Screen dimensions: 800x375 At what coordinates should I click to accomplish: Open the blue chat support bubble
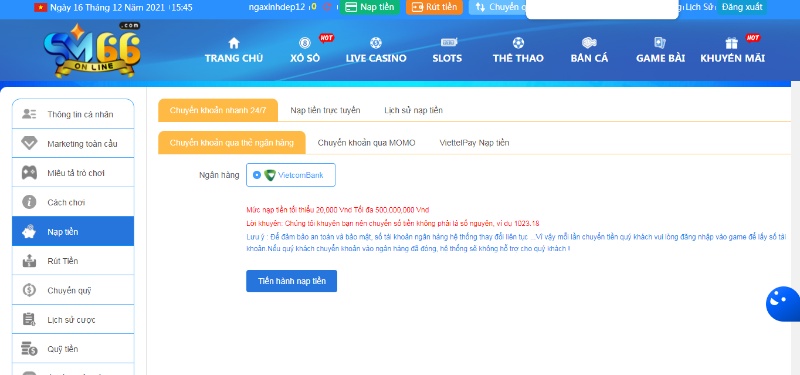(784, 304)
